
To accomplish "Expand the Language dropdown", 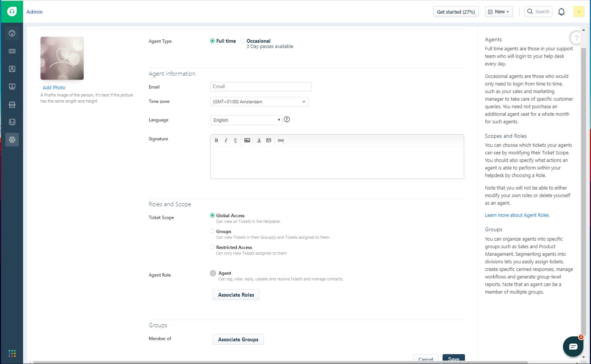I will (x=246, y=120).
